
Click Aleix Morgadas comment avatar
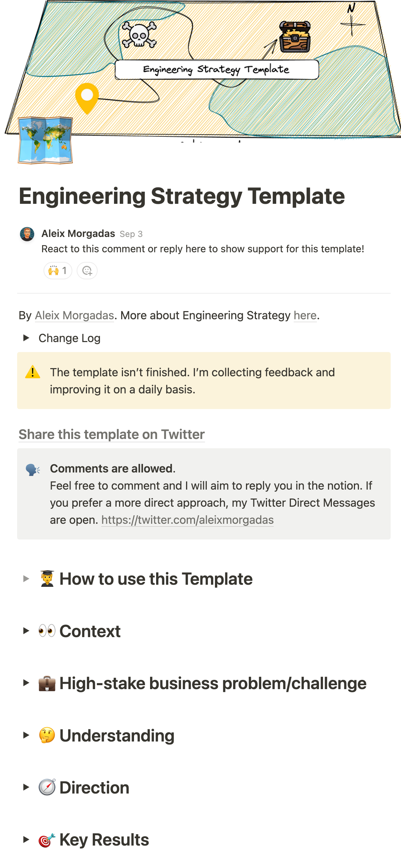27,234
